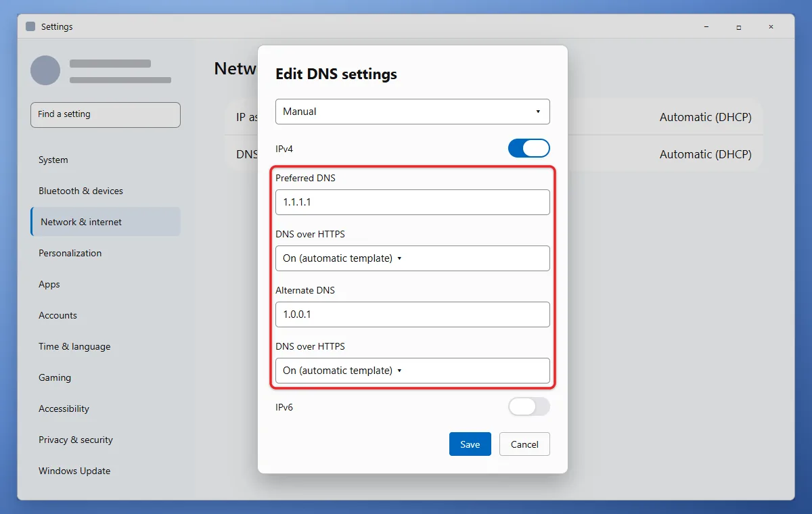Click the Preferred DNS field containing 1.1.1.1
Screen dimensions: 812x514
pos(413,202)
